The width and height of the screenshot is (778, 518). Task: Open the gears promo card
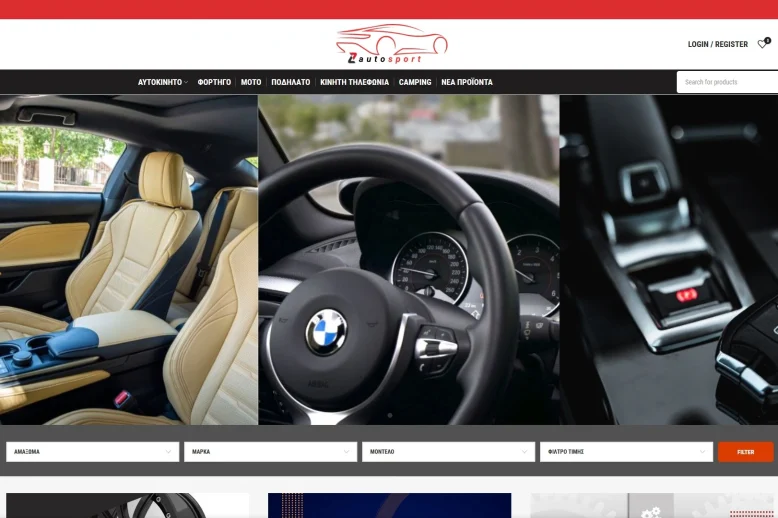pos(652,506)
